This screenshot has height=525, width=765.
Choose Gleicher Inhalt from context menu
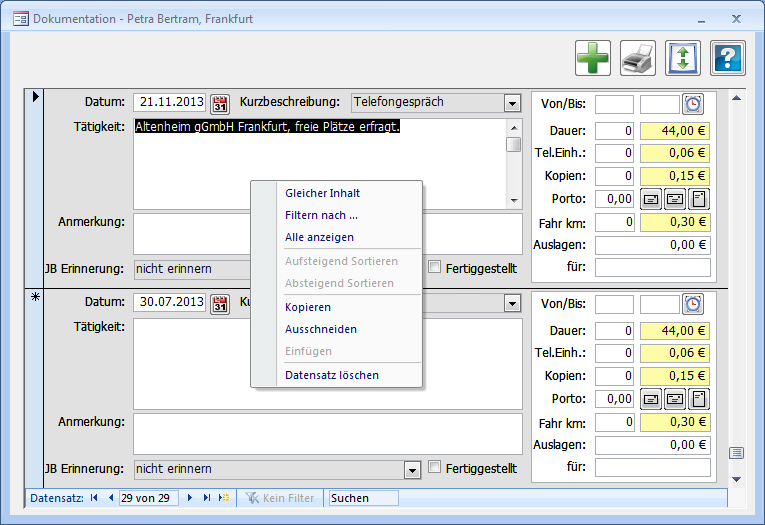click(x=322, y=193)
